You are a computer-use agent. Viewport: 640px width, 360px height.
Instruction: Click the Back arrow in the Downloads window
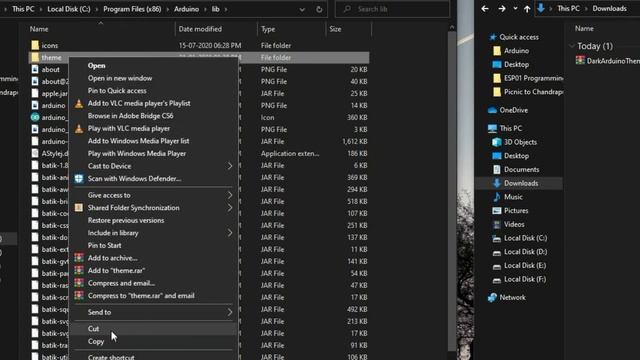tap(485, 9)
